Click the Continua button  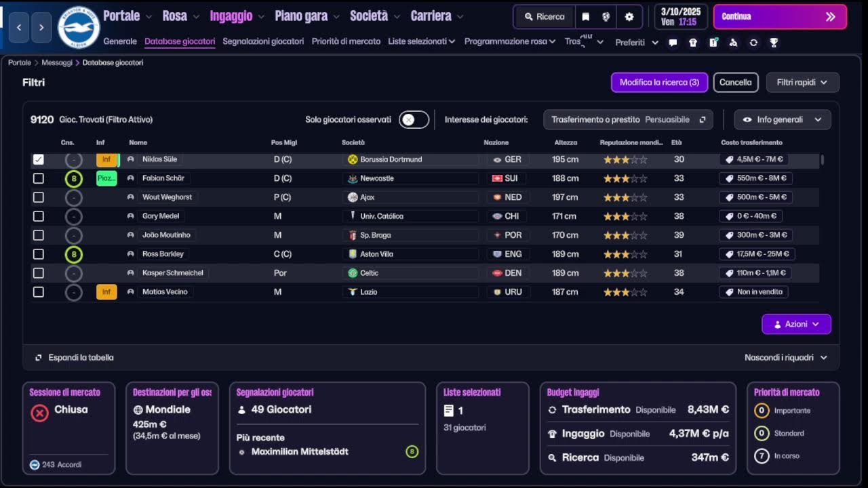[780, 17]
